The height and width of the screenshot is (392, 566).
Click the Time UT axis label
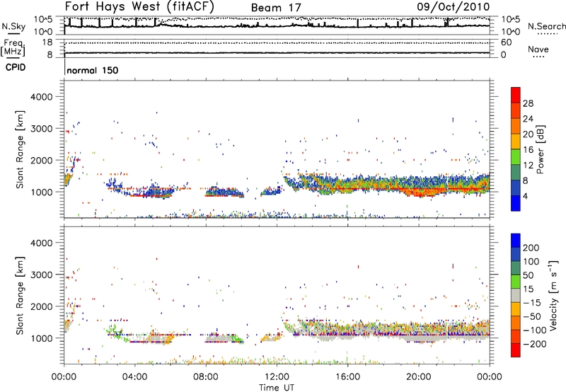[x=277, y=388]
